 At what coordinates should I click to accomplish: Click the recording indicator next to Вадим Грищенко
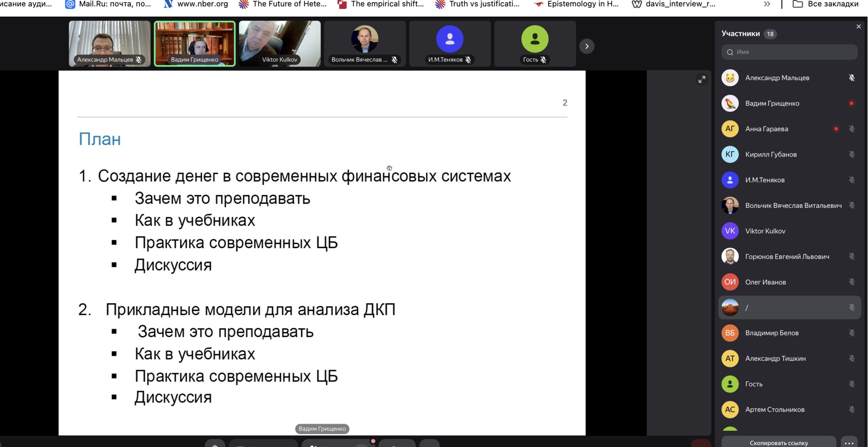851,103
